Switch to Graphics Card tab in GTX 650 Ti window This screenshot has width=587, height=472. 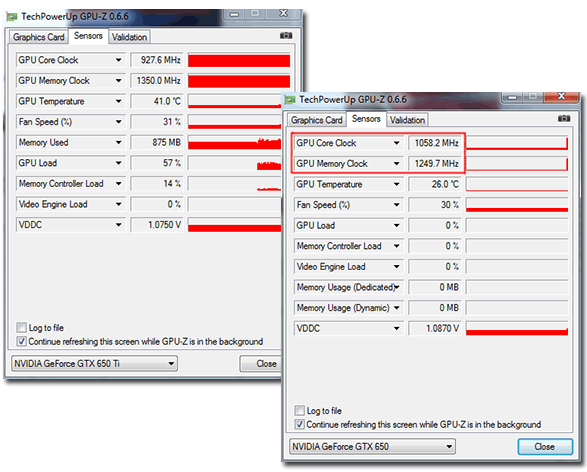pos(39,37)
